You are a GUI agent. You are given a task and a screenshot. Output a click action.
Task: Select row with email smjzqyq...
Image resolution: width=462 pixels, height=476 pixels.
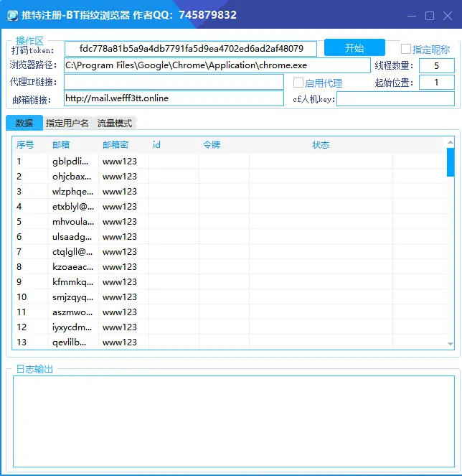coord(230,297)
